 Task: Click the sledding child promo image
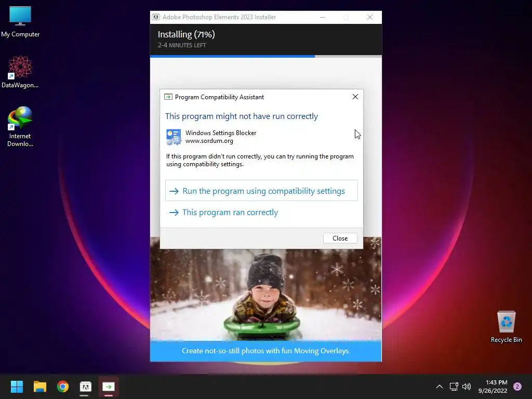pos(265,295)
